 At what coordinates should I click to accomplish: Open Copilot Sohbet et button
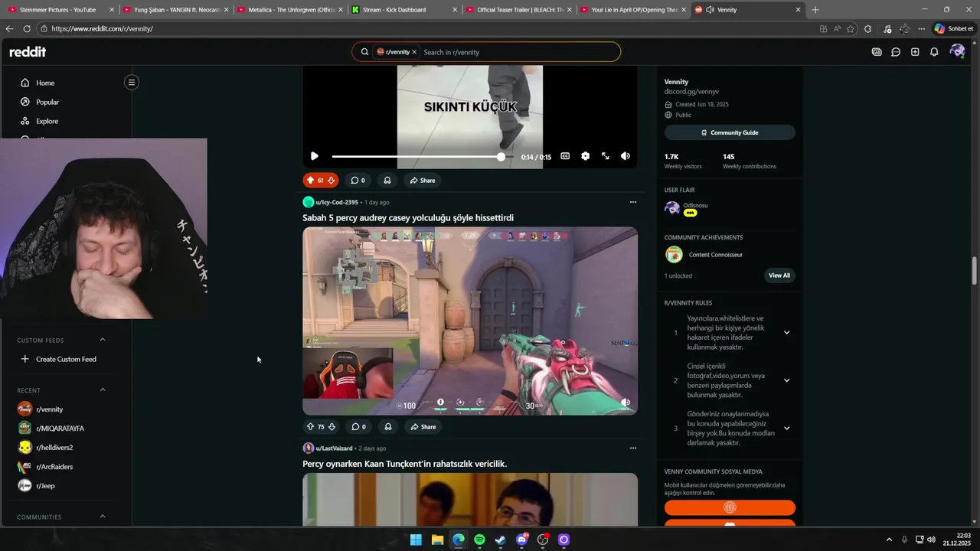click(x=954, y=28)
